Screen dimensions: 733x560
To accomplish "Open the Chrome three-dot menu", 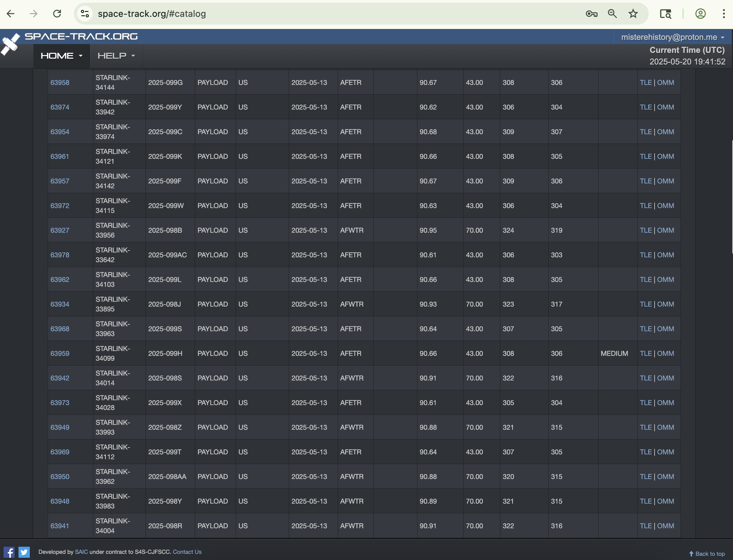I will tap(724, 14).
